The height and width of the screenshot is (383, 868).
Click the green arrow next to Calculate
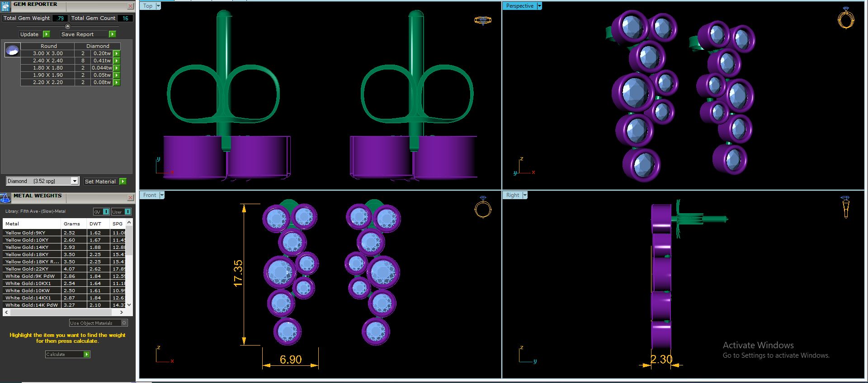[x=87, y=355]
